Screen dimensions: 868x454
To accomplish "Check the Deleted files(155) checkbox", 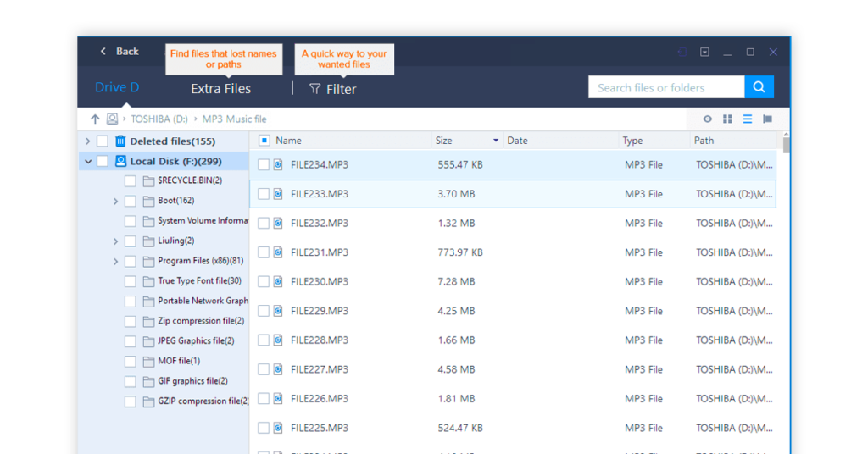I will click(x=103, y=141).
